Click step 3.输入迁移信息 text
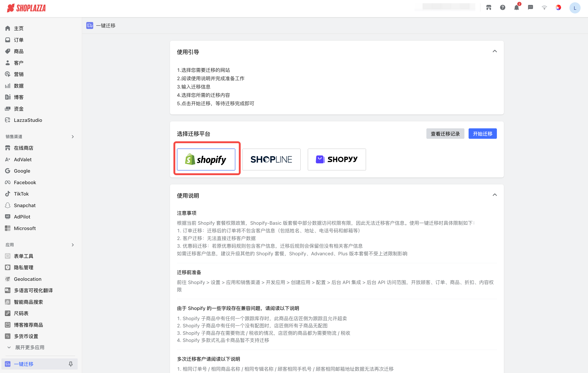Screen dimensions: 588x373 click(x=194, y=87)
